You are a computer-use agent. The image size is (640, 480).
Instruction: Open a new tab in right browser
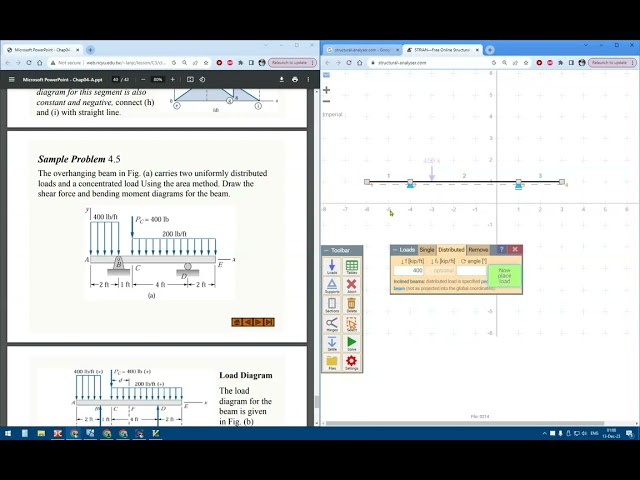(x=490, y=50)
